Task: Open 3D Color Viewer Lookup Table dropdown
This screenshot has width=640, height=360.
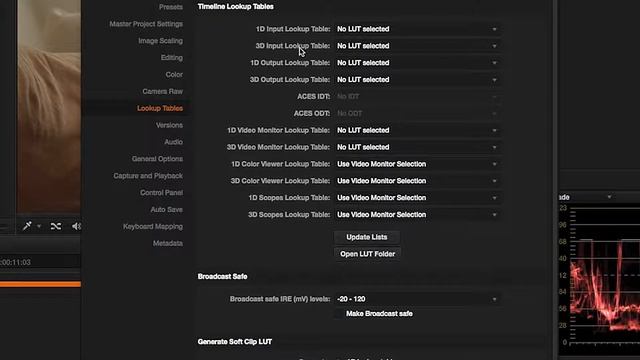Action: click(418, 181)
